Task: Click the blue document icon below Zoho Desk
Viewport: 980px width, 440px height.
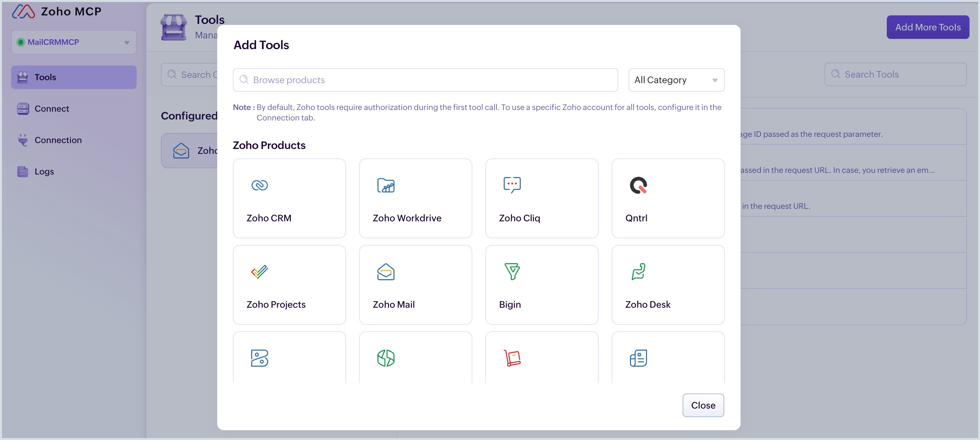Action: coord(639,358)
